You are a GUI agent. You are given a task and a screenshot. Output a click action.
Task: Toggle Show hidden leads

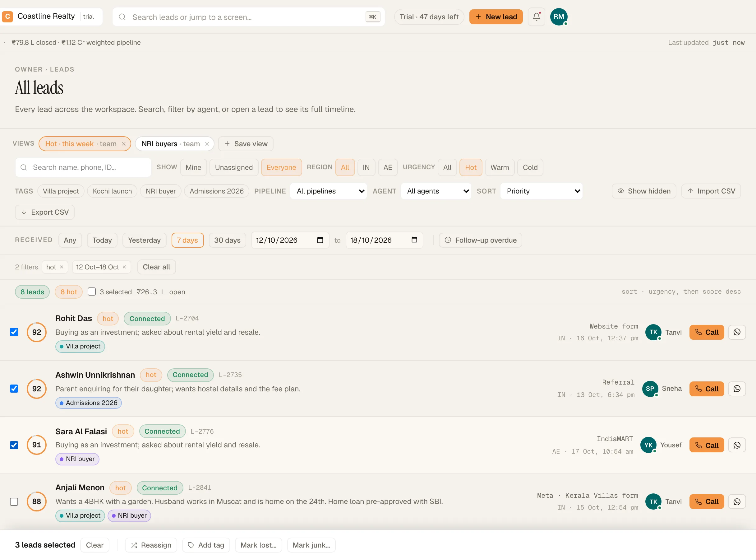pyautogui.click(x=643, y=191)
